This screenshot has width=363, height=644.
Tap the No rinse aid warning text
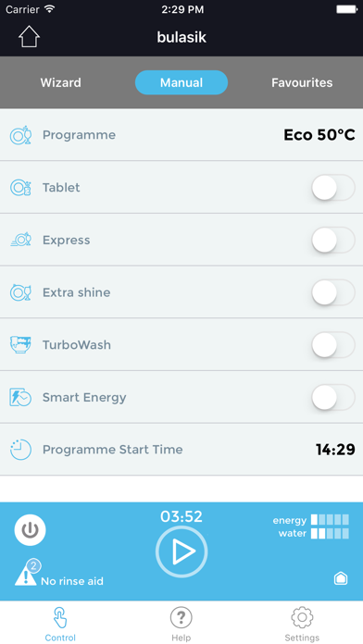click(x=72, y=581)
